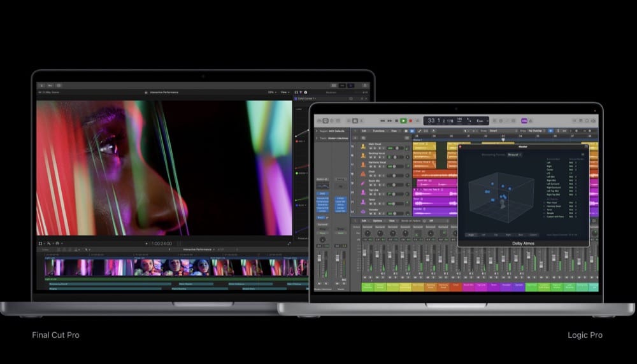Close the Dolby Atmos plug-in window
Screen dimensions: 637x364
tap(461, 146)
